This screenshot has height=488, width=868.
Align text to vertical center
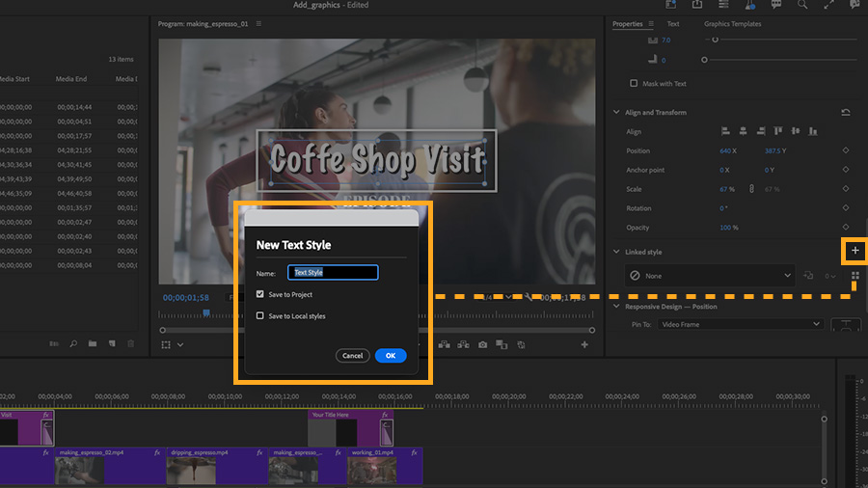click(796, 131)
